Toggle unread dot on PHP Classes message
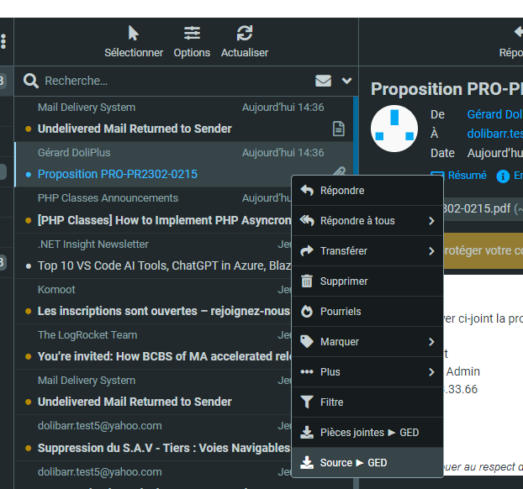Viewport: 523px width, 489px height. (x=28, y=220)
